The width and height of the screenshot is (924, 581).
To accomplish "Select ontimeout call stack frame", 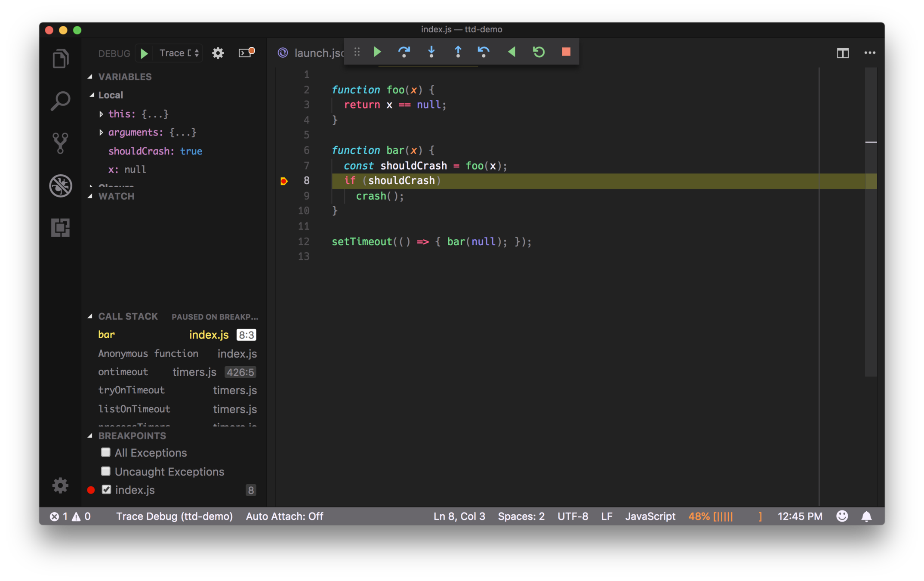I will (123, 372).
